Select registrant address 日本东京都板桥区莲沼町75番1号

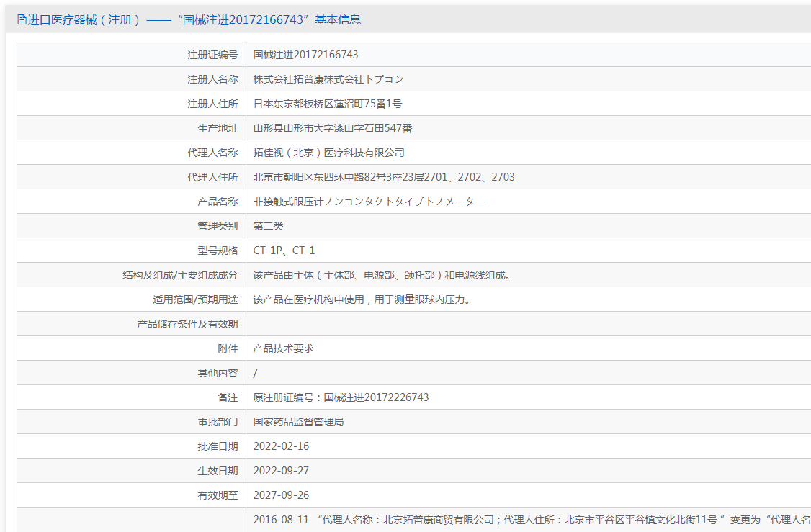pos(328,104)
